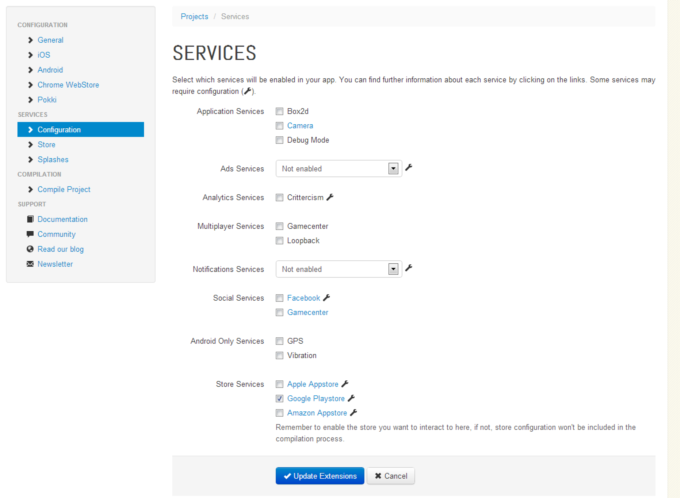The height and width of the screenshot is (498, 680).
Task: Check the Crittercism analytics checkbox
Action: (280, 197)
